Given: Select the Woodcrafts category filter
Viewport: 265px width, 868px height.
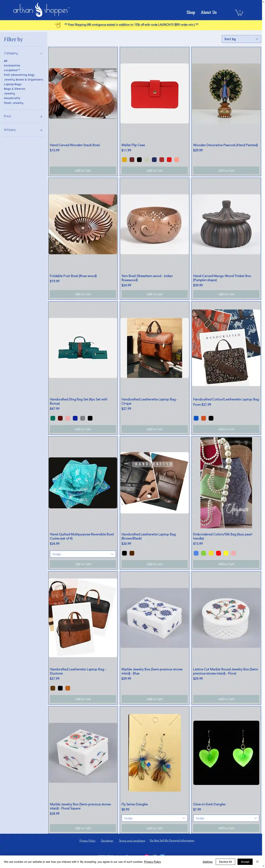Looking at the screenshot, I should click(12, 98).
